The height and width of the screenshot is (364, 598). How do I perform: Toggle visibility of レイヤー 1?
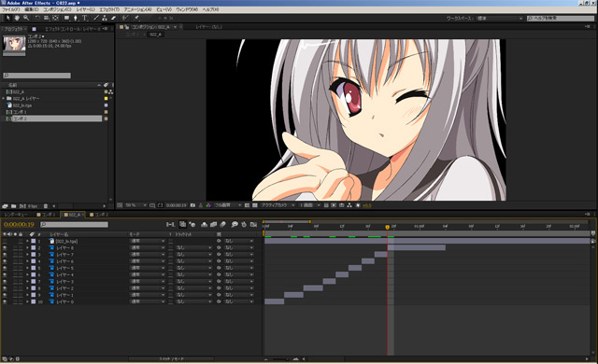(5, 295)
